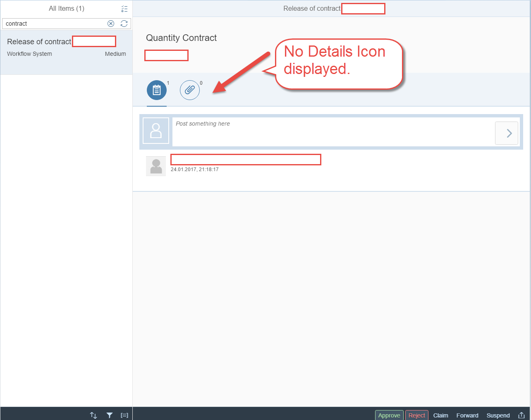The image size is (531, 420).
Task: Select the notes tab icon
Action: pos(157,90)
